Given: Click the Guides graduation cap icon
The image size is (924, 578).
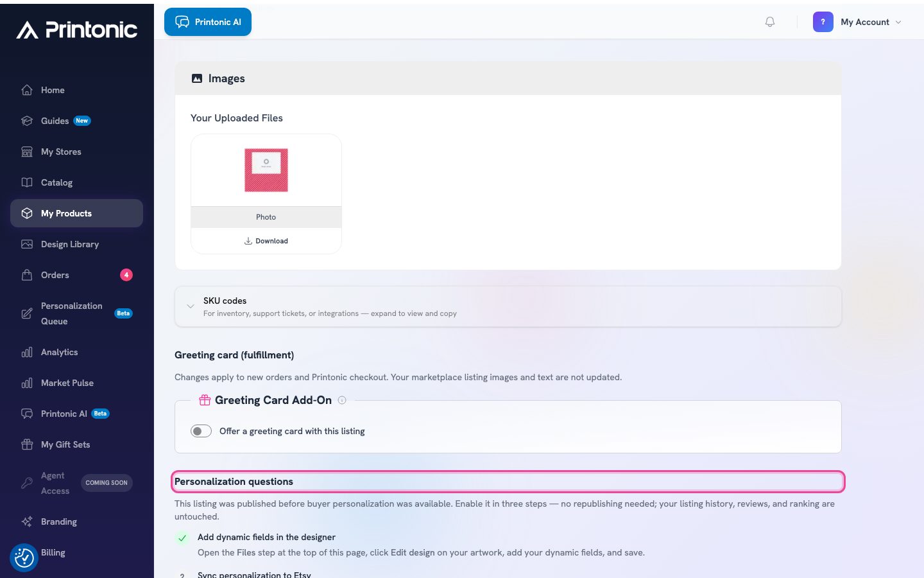Looking at the screenshot, I should coord(27,121).
